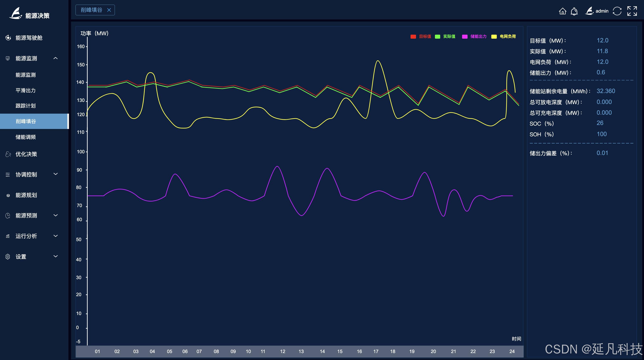This screenshot has width=644, height=360.
Task: Click the refresh icon beside admin
Action: point(617,11)
